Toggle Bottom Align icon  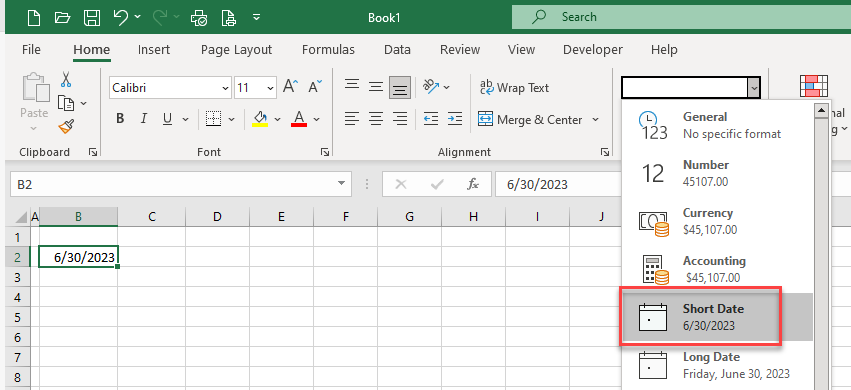coord(400,87)
